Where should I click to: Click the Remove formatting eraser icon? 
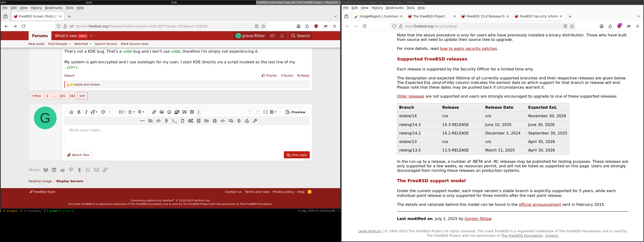click(71, 112)
